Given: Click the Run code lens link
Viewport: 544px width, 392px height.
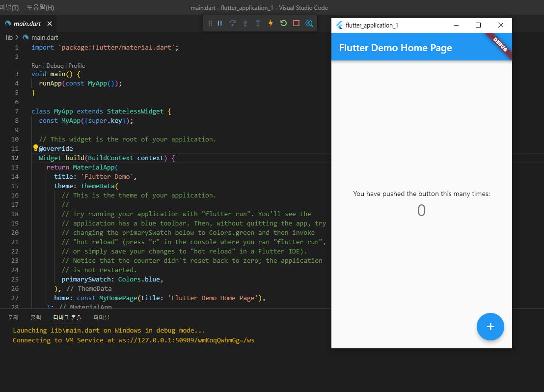Looking at the screenshot, I should (36, 66).
